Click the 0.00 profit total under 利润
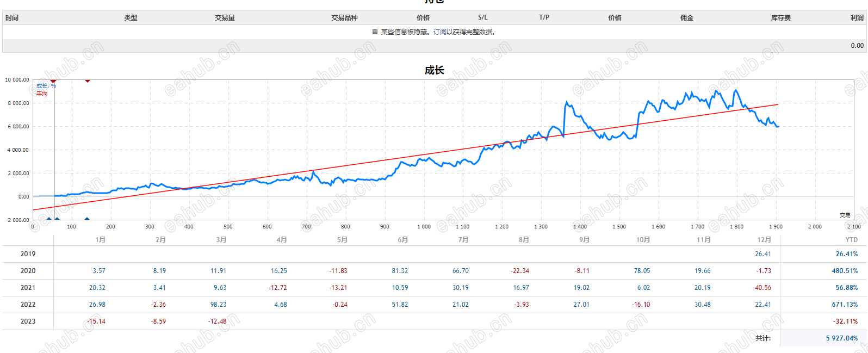868x353 pixels. [x=857, y=46]
